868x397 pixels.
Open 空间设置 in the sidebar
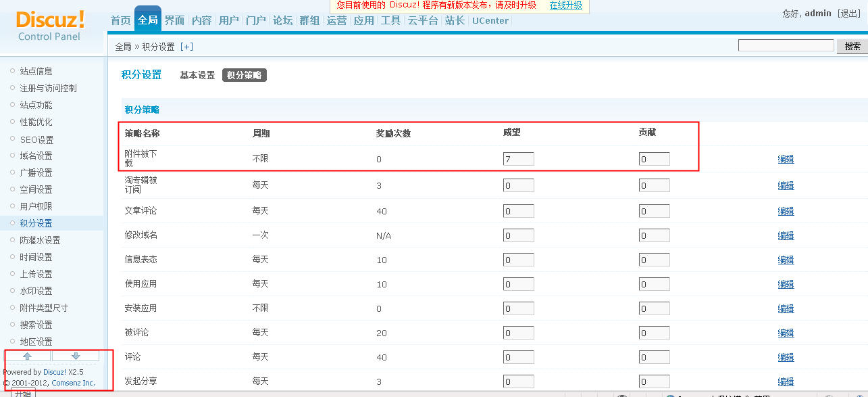pyautogui.click(x=36, y=189)
